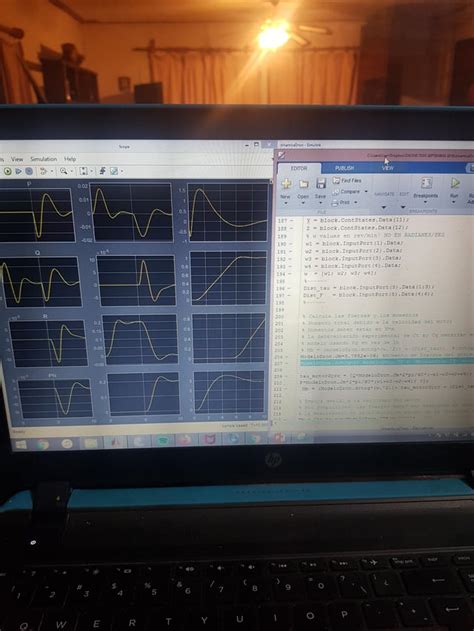Viewport: 474px width, 631px height.
Task: Click the Scope style/configuration icon
Action: pos(102,171)
